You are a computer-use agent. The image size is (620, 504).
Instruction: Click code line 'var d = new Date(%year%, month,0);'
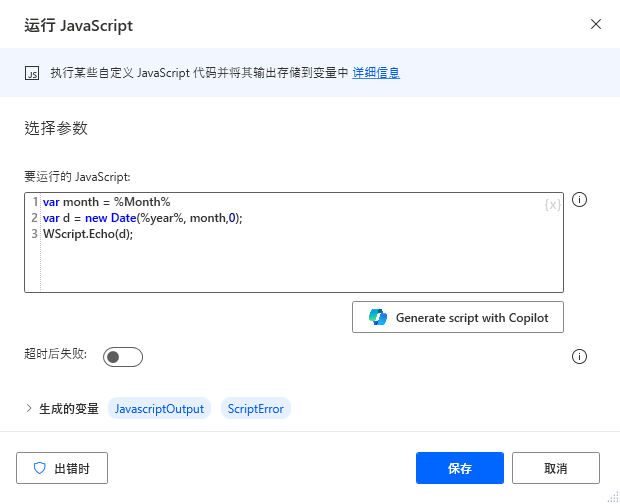point(143,218)
